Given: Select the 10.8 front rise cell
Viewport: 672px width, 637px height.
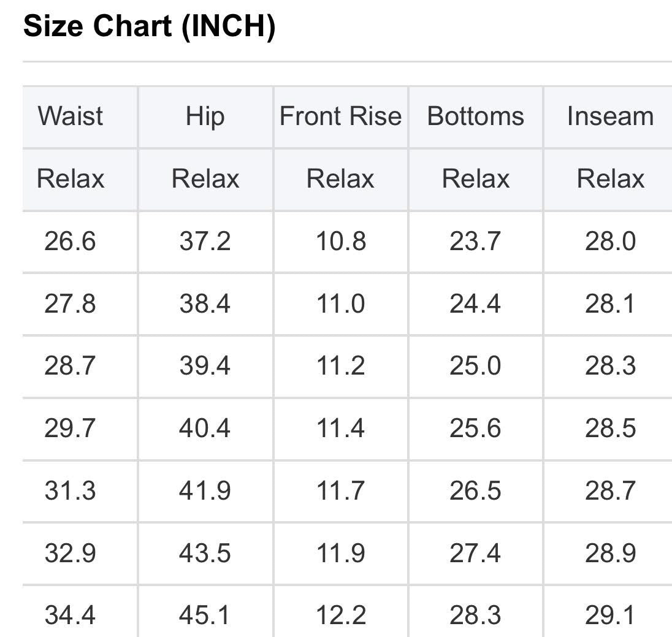Looking at the screenshot, I should pyautogui.click(x=340, y=241).
